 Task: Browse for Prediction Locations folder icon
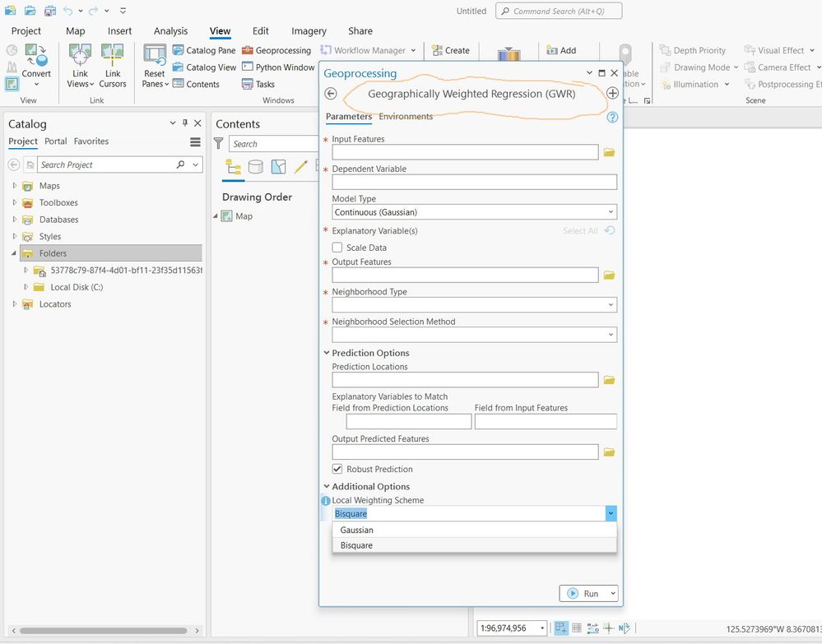coord(609,380)
